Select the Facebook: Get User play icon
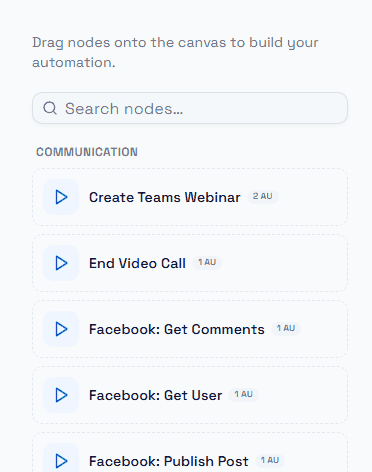 pos(61,395)
